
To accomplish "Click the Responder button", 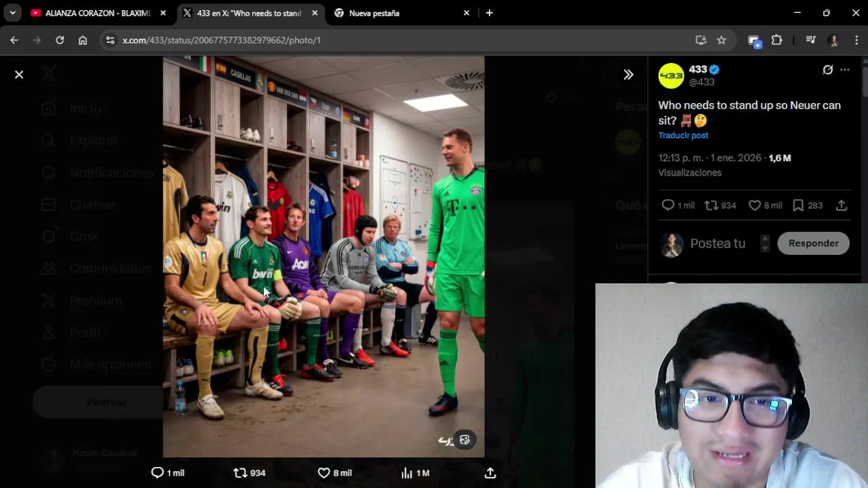I will (813, 243).
